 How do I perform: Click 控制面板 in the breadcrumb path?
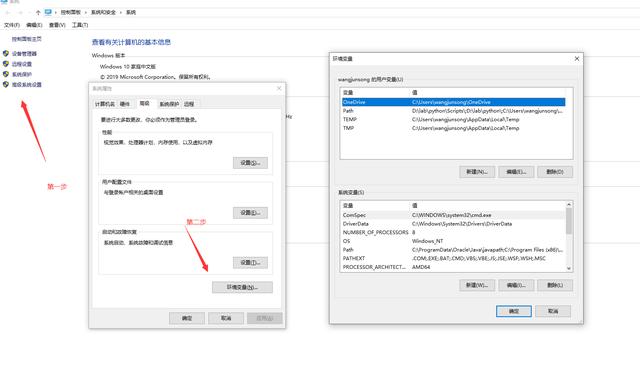(x=71, y=13)
